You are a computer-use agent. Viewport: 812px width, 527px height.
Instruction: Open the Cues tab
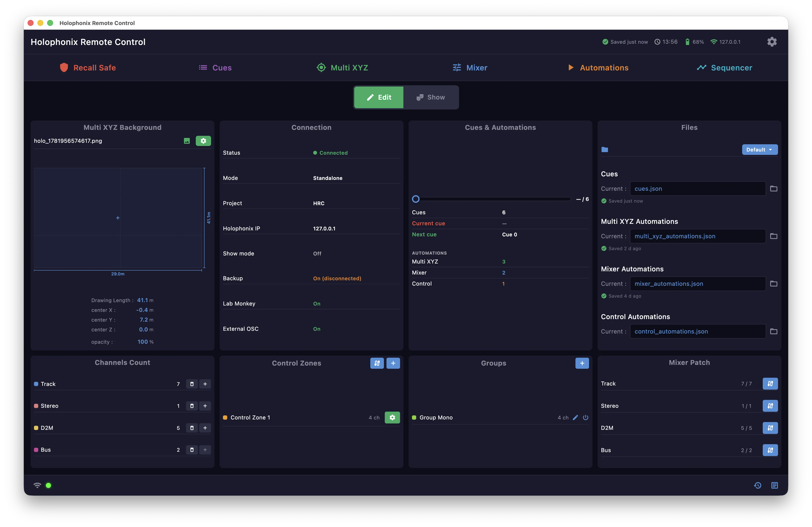coord(215,67)
